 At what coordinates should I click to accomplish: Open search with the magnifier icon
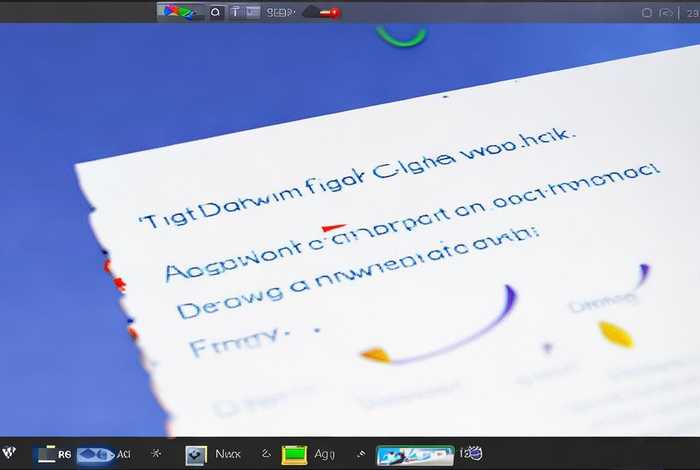[x=216, y=13]
